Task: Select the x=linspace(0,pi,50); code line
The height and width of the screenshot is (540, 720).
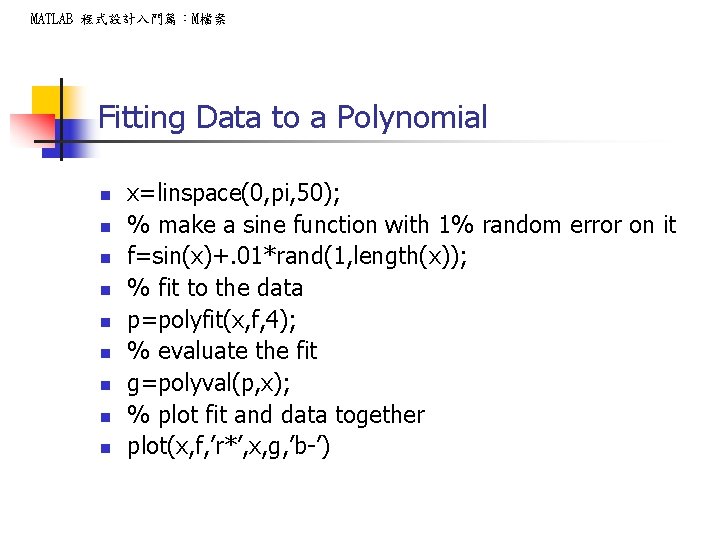Action: (234, 193)
